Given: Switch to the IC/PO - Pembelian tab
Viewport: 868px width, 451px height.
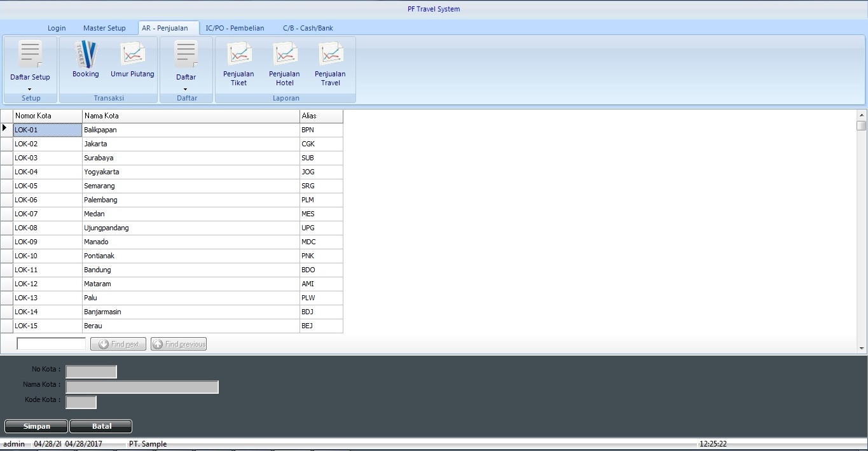Looking at the screenshot, I should 235,28.
